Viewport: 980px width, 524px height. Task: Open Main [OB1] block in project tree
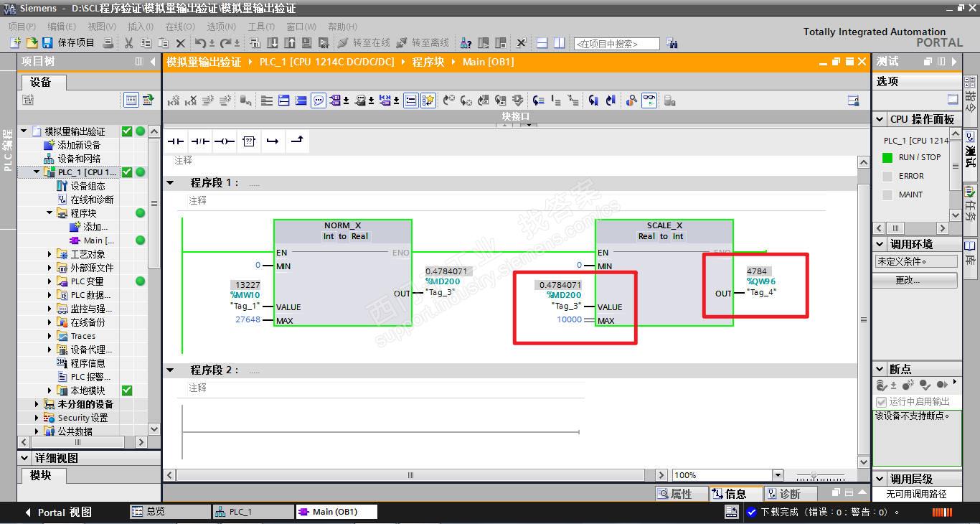99,240
